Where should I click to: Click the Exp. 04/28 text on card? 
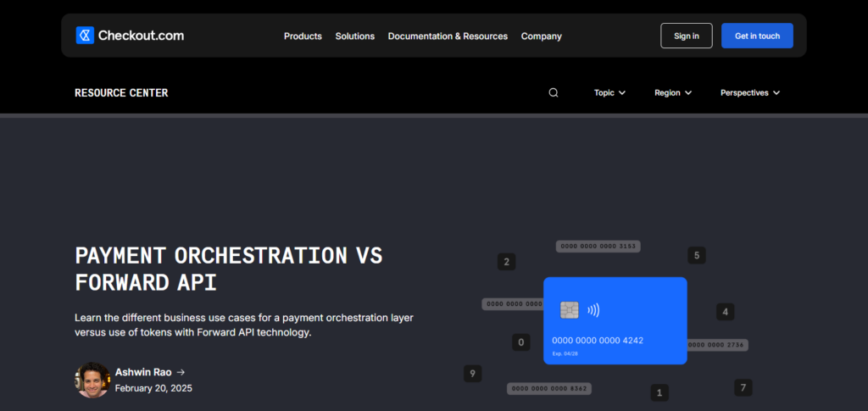565,353
